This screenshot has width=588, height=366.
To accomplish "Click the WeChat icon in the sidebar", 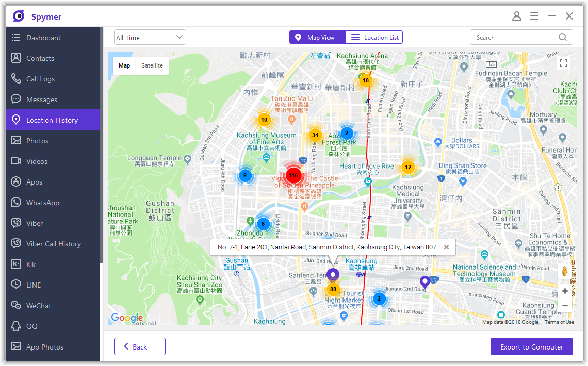I will (x=16, y=305).
